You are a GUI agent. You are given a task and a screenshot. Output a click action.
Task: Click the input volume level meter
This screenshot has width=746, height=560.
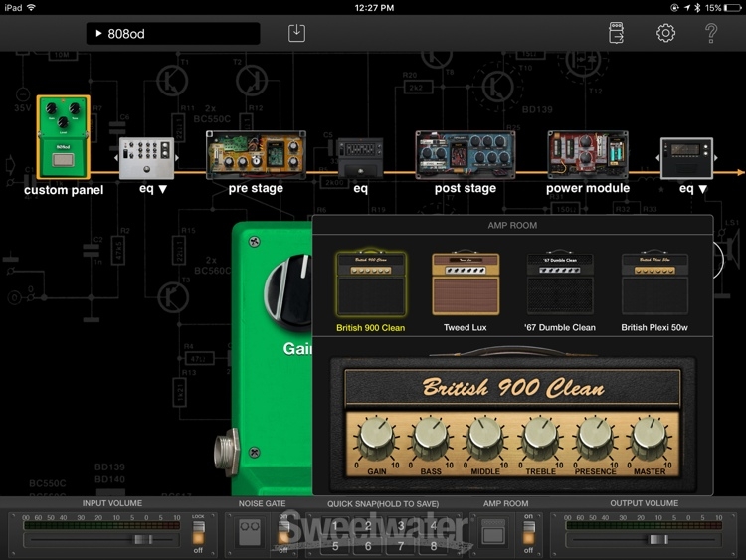(x=101, y=526)
